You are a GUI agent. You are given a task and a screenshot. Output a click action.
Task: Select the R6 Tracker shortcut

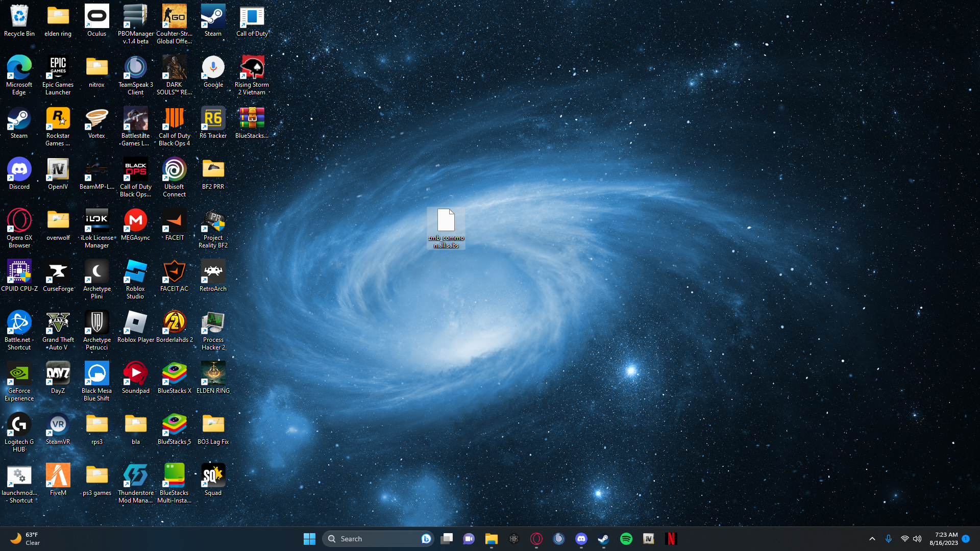point(213,123)
